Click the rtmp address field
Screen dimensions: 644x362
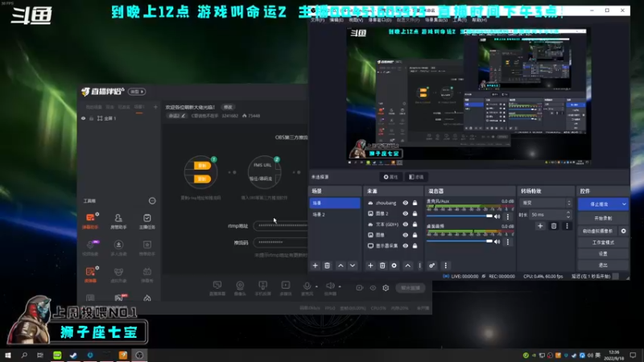(280, 225)
